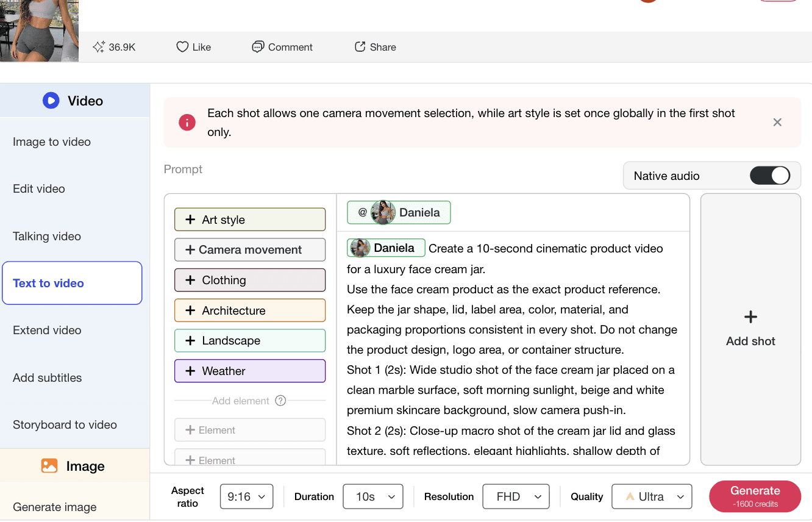Image resolution: width=812 pixels, height=522 pixels.
Task: Click the sparkle 36.9K icon
Action: [99, 47]
